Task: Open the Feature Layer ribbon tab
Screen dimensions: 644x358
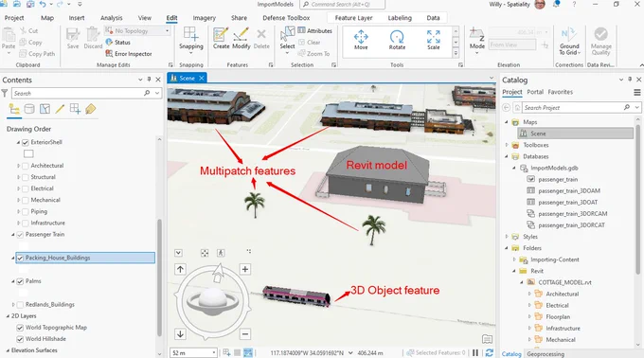Action: [353, 18]
